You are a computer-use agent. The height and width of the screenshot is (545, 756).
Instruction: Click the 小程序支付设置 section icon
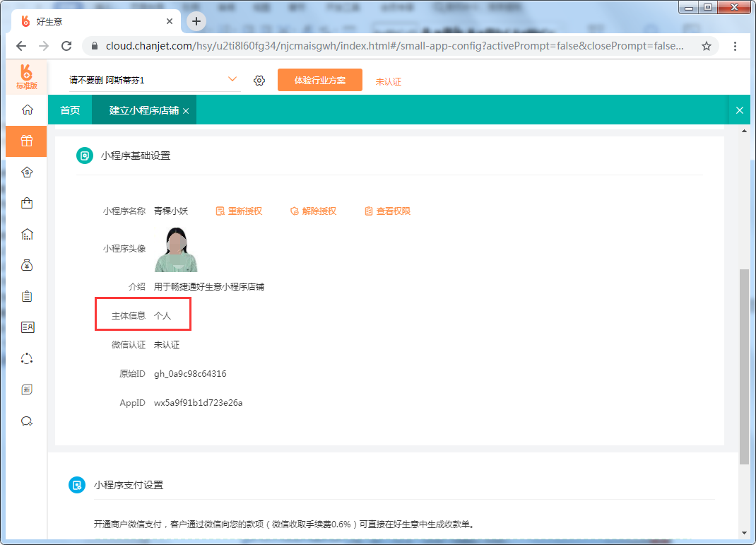click(x=77, y=485)
